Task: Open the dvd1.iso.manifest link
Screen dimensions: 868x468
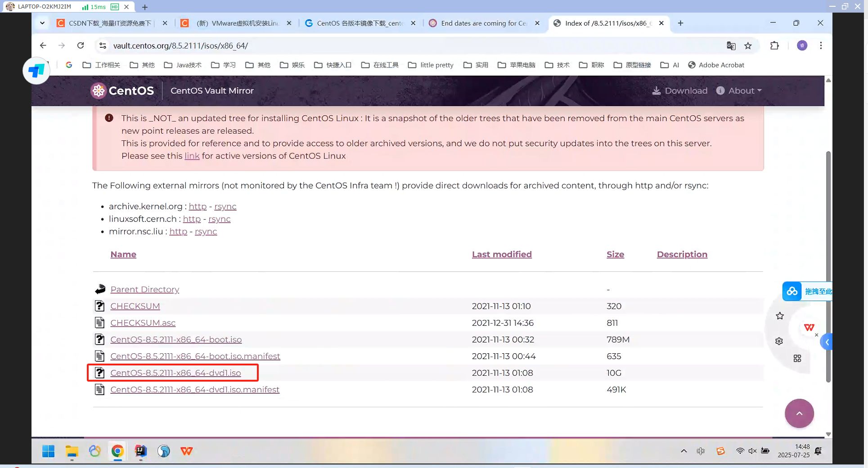Action: coord(195,389)
